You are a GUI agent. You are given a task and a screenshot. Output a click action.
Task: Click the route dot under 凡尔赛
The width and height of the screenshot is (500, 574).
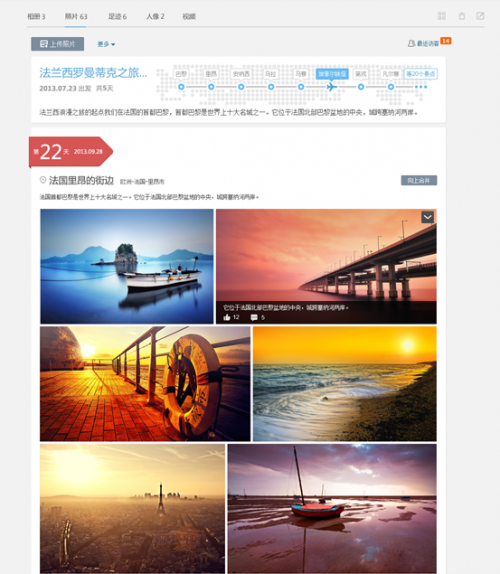[x=391, y=87]
